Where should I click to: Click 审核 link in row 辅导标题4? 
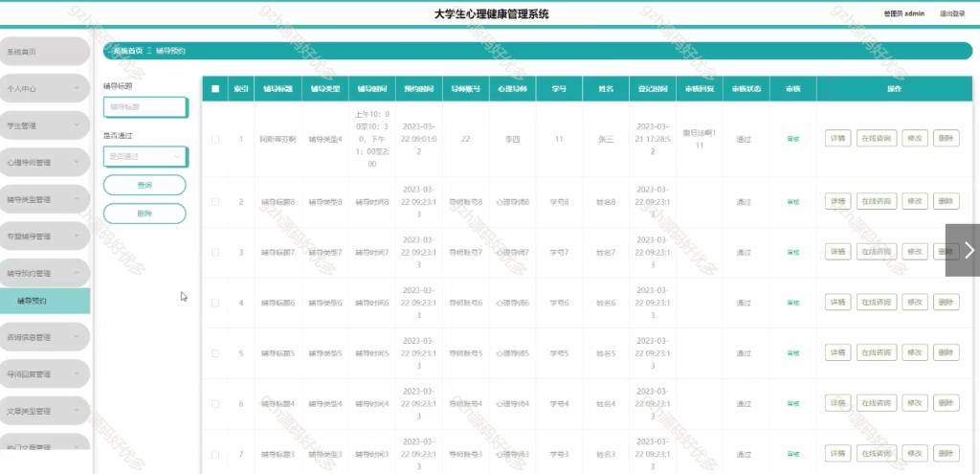click(x=793, y=404)
